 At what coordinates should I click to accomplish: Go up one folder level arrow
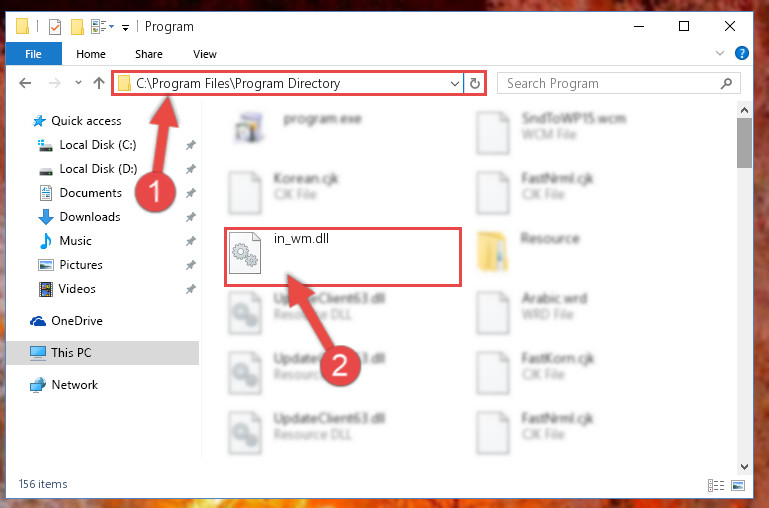click(99, 83)
